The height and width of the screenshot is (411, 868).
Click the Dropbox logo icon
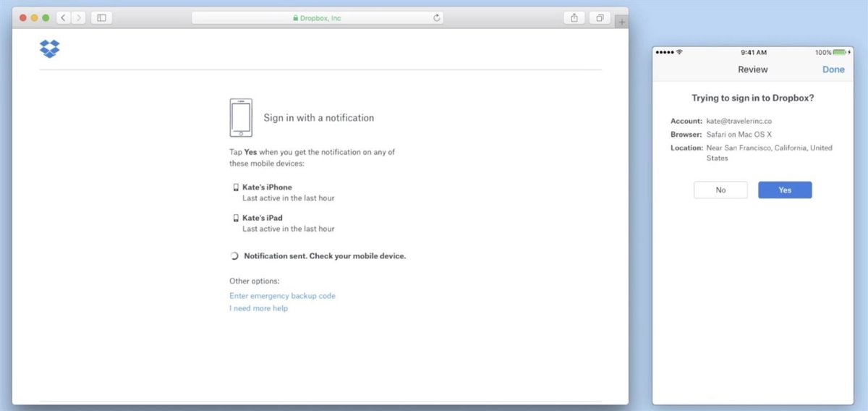pyautogui.click(x=49, y=49)
